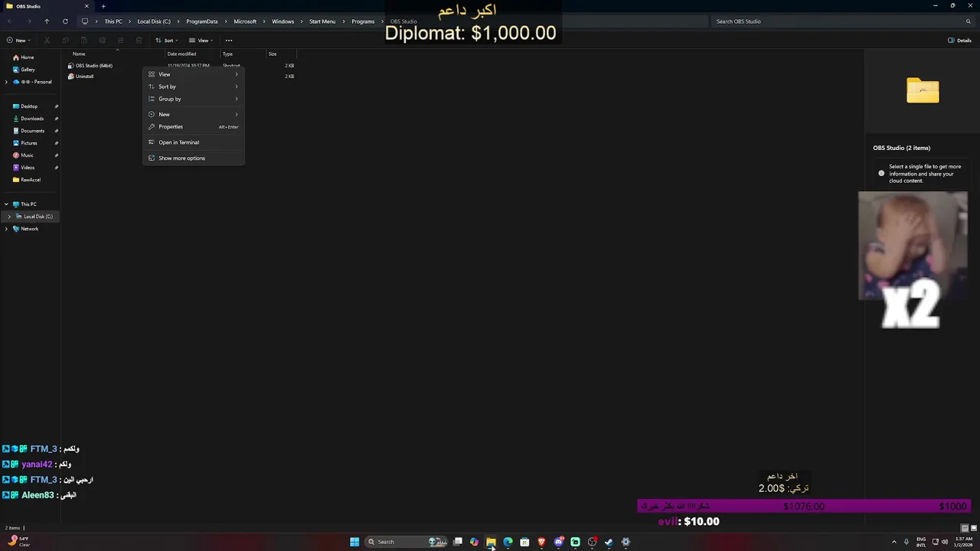Click the Copy toolbar icon
980x551 pixels.
tap(65, 41)
